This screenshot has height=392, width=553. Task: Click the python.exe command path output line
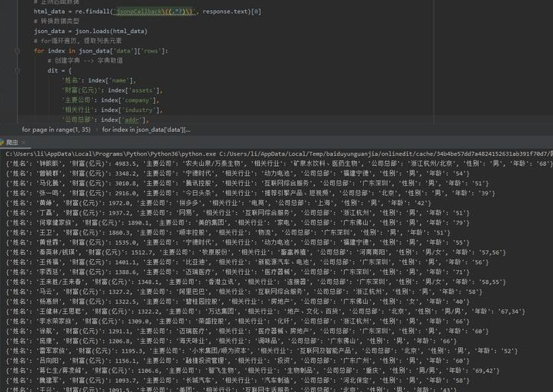click(x=279, y=154)
